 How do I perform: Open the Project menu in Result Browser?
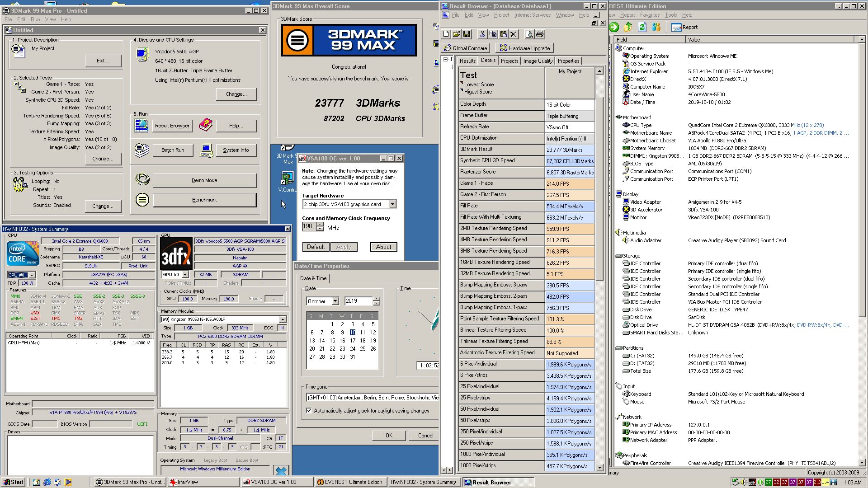[x=501, y=15]
